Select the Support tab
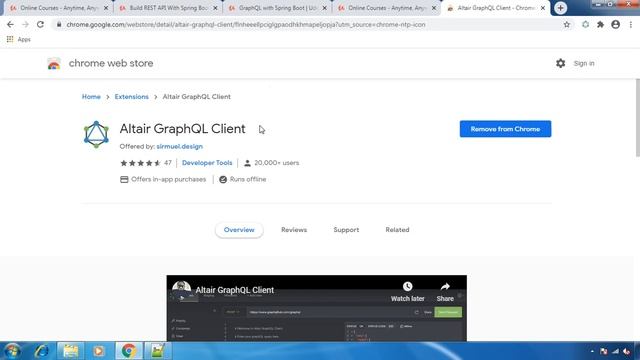 346,230
